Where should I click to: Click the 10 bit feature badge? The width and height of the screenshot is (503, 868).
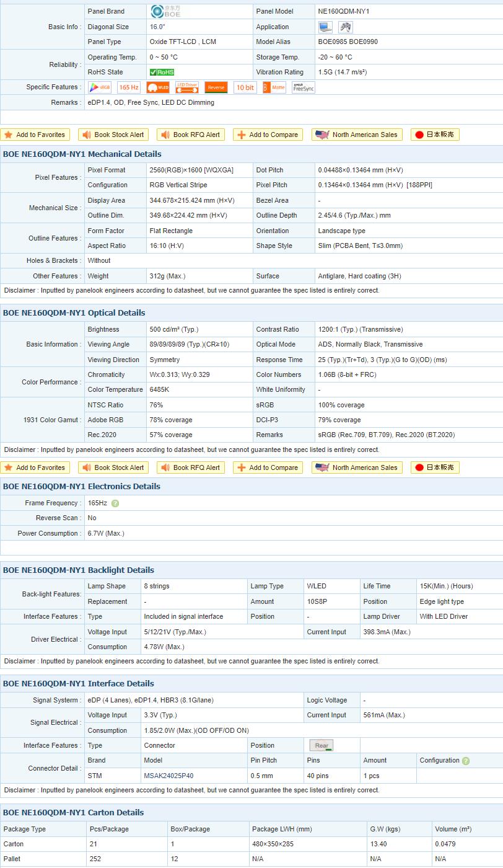[245, 87]
